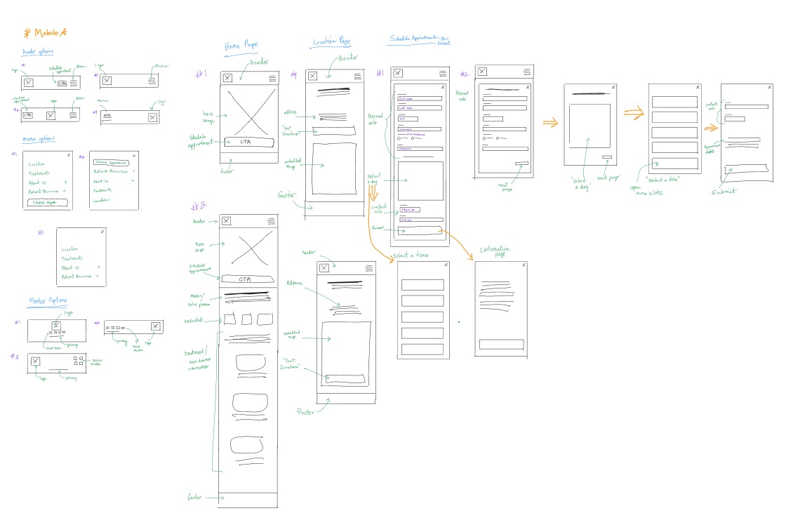The image size is (786, 532).
Task: Tap the logo in the lower Location Page header
Action: (x=324, y=268)
